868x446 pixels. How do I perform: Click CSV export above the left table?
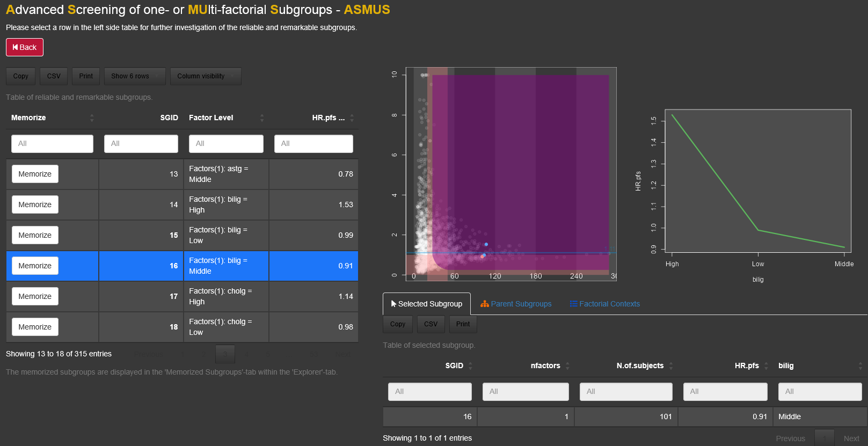pos(54,76)
